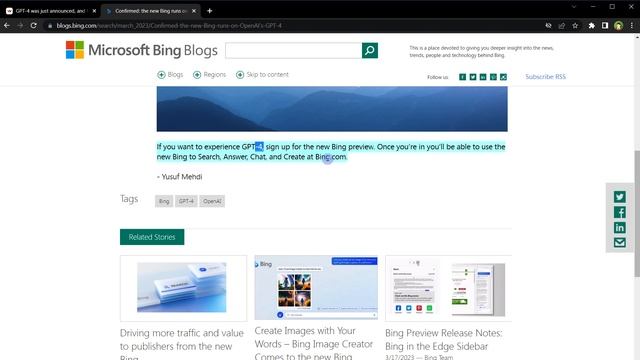The height and width of the screenshot is (360, 640).
Task: Toggle the browser side panel icon
Action: click(x=605, y=25)
